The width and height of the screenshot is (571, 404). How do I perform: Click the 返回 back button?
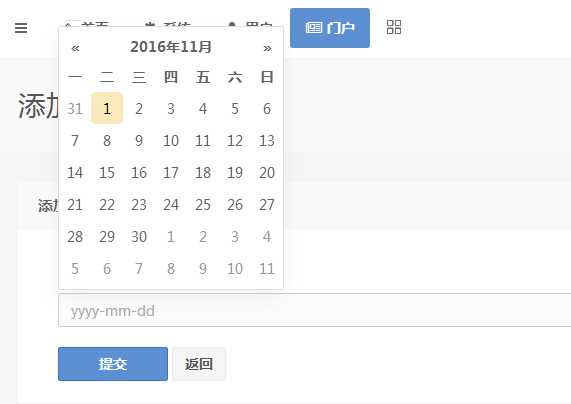click(x=199, y=364)
